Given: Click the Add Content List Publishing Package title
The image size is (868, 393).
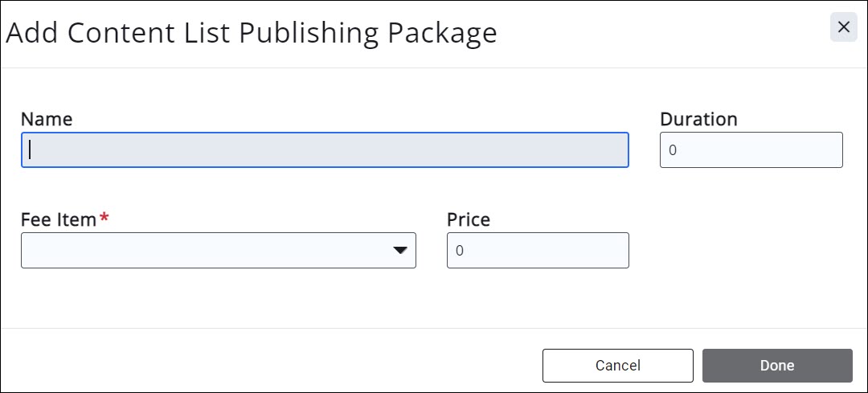Looking at the screenshot, I should (252, 33).
